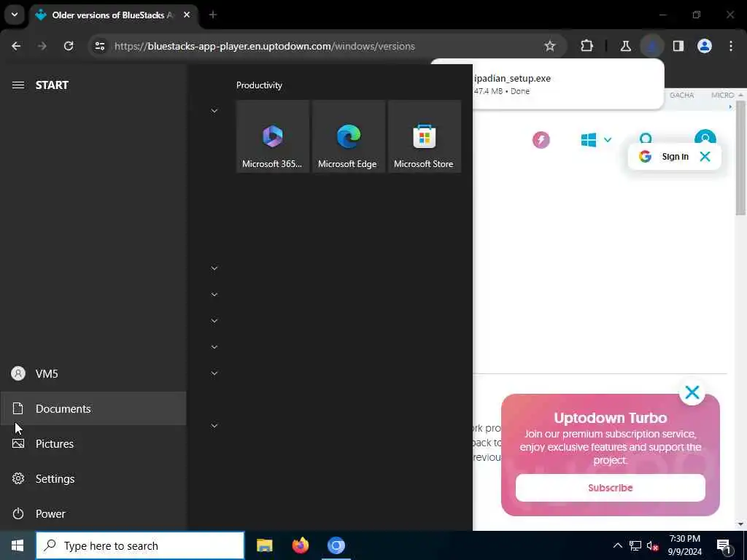Open Documents from Start sidebar
Image resolution: width=747 pixels, height=560 pixels.
point(93,408)
